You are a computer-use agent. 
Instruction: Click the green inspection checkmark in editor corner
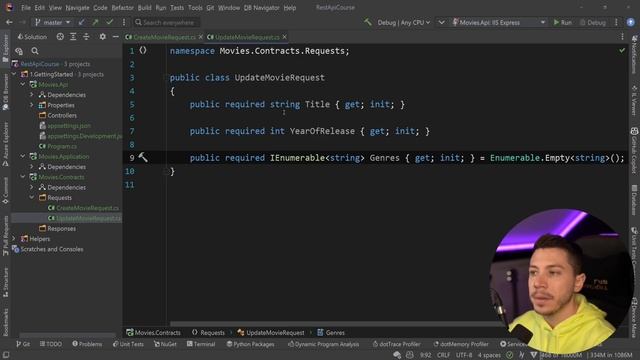point(622,50)
